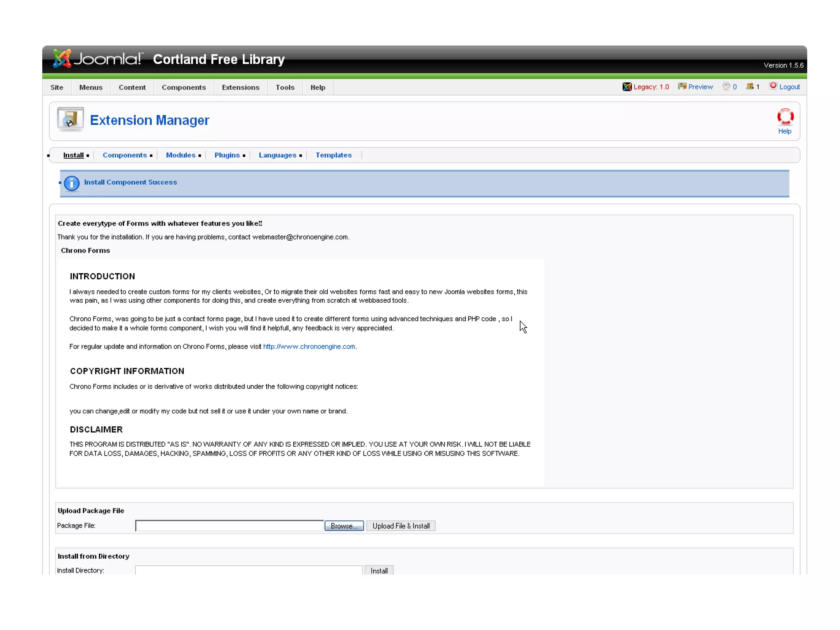Focus the Install Directory input field
Viewport: 840px width, 630px height.
click(x=249, y=571)
